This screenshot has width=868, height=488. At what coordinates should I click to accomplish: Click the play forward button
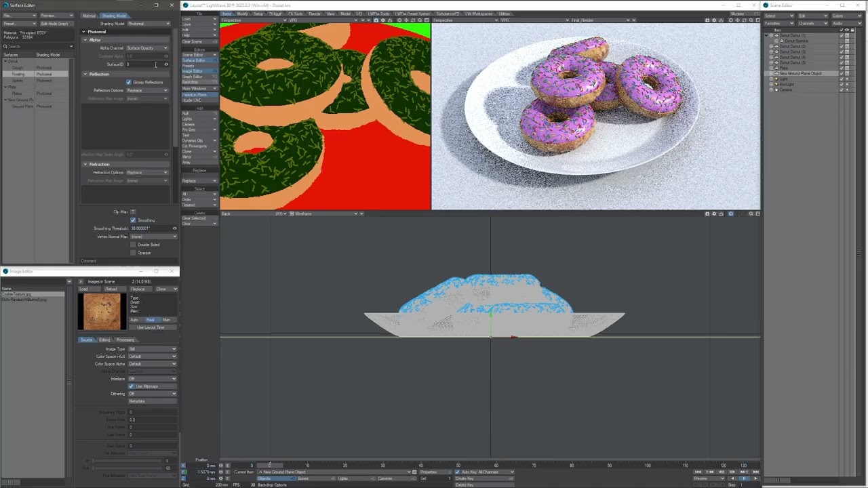click(755, 479)
